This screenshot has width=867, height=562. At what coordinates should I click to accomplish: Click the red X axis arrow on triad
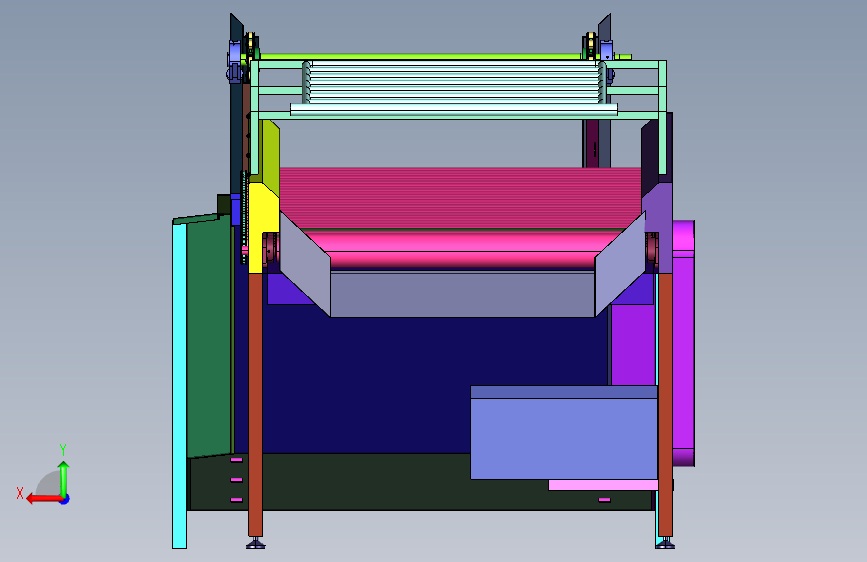coord(43,499)
